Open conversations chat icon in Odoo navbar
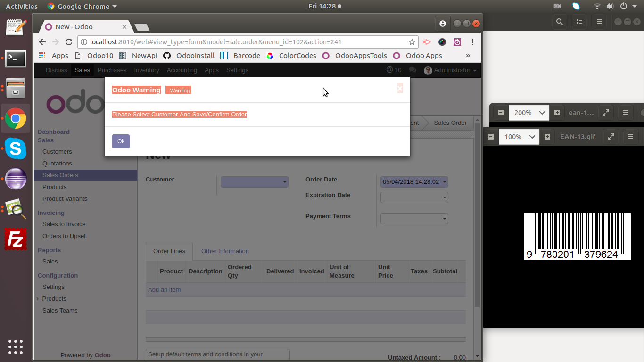Screen dimensions: 644x362 tap(413, 70)
